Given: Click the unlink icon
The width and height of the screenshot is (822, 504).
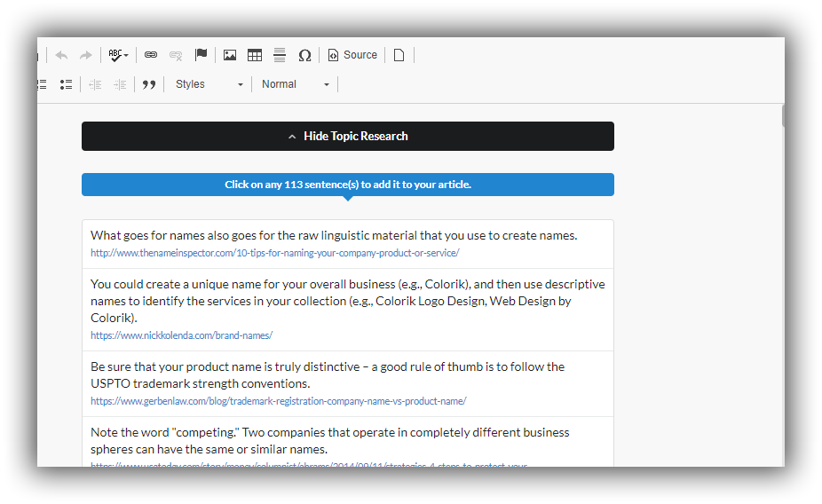Looking at the screenshot, I should click(x=176, y=55).
